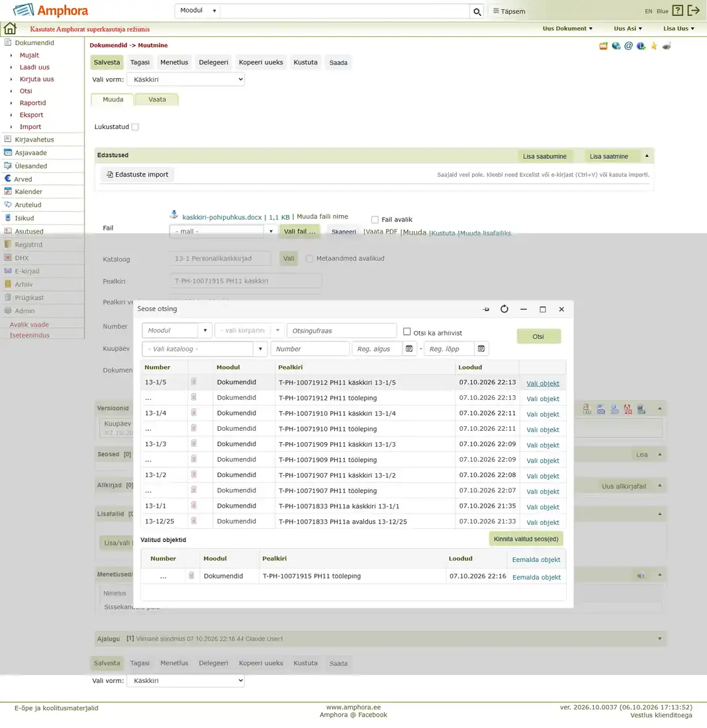The image size is (707, 728).
Task: Click the star favorite icon
Action: [x=654, y=46]
